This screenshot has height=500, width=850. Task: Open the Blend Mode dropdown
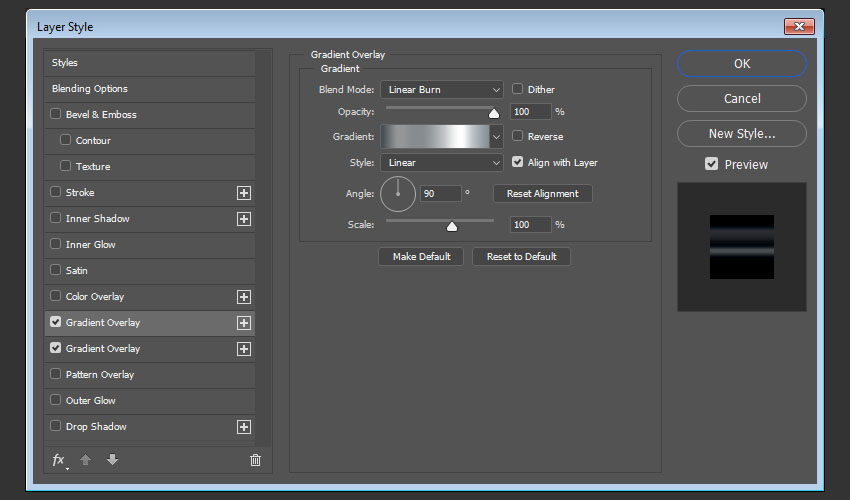(x=441, y=90)
